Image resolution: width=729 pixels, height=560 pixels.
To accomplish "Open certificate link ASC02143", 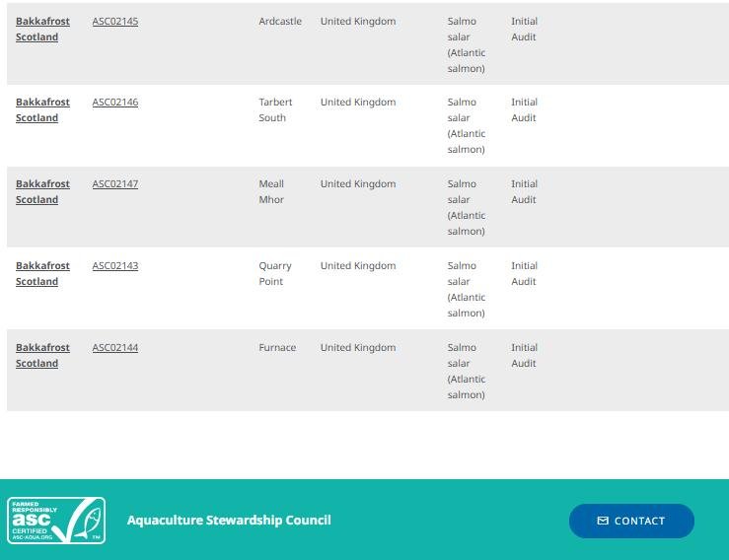I will coord(115,265).
